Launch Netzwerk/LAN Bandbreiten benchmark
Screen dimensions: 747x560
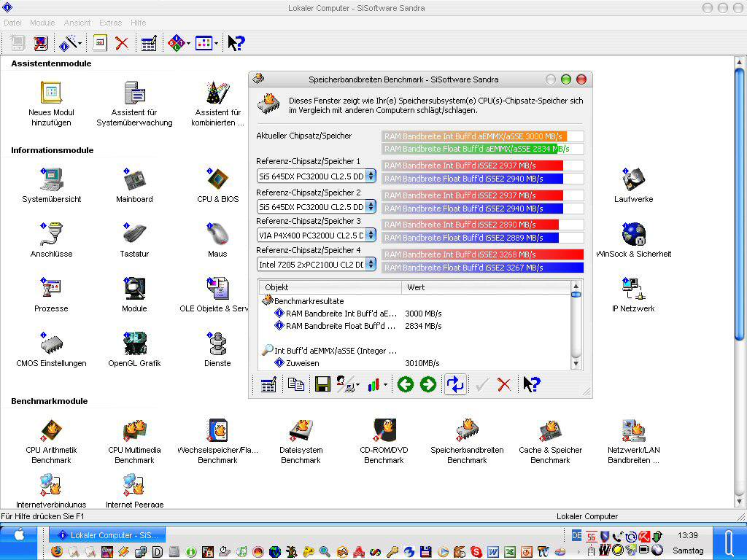(x=634, y=441)
